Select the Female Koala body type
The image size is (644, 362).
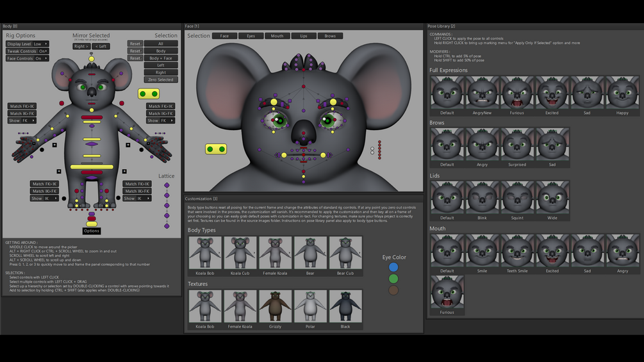[x=275, y=252]
